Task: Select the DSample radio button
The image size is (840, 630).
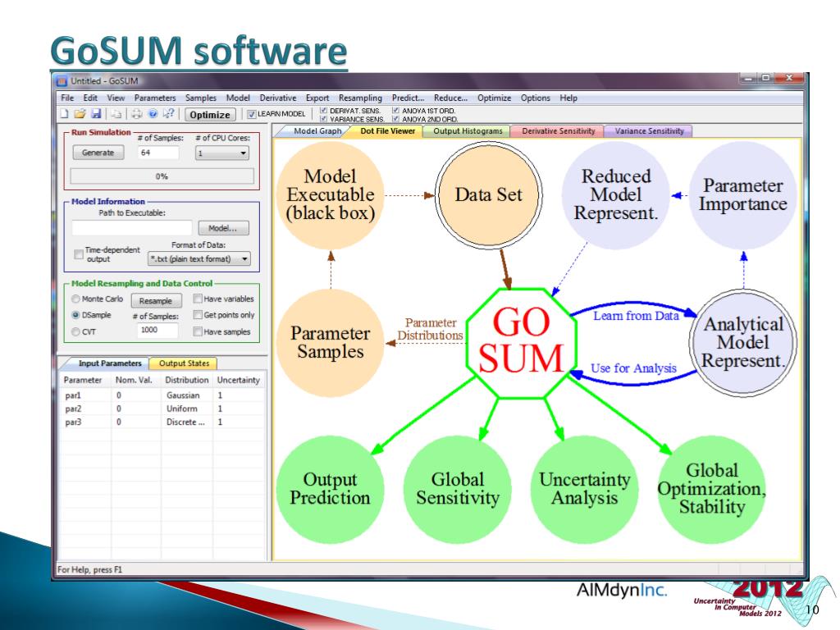Action: tap(75, 315)
